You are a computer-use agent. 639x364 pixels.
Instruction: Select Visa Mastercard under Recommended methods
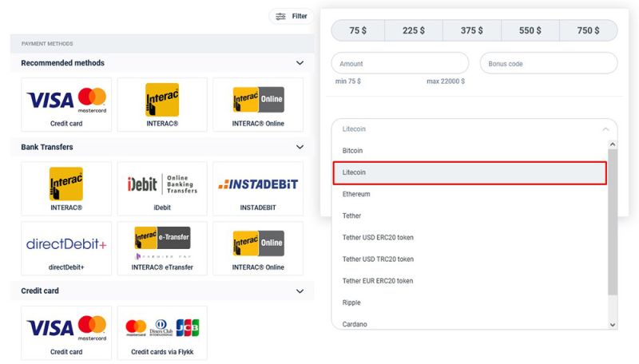tap(66, 105)
